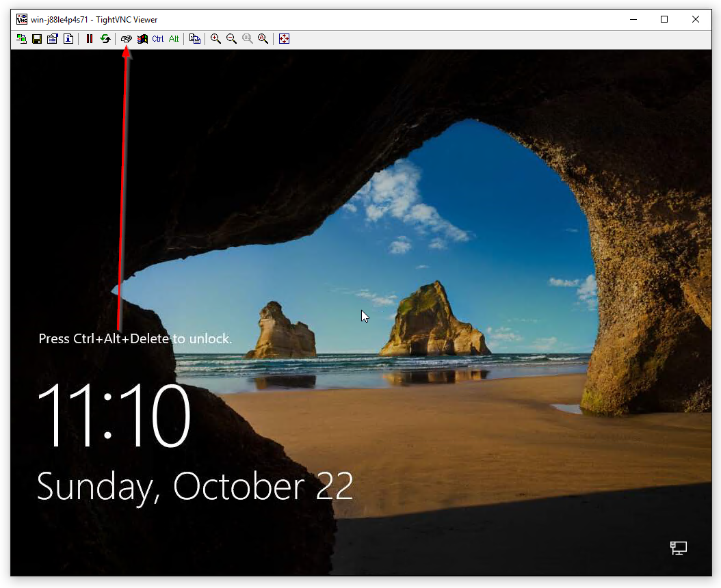Show the connection info icon
The width and height of the screenshot is (721, 588).
(x=68, y=38)
